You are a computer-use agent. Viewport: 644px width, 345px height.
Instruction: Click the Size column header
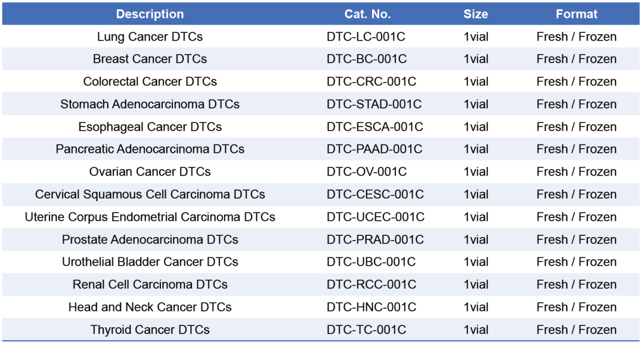pos(475,14)
